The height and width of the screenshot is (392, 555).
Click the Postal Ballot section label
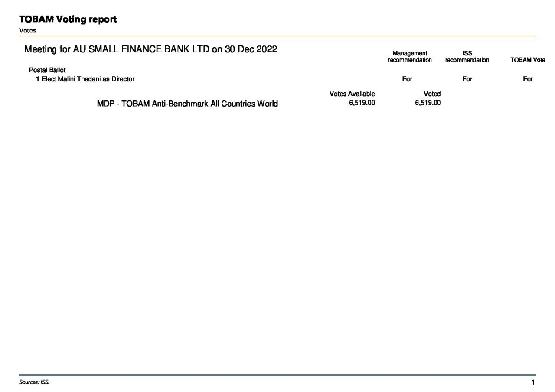point(47,70)
